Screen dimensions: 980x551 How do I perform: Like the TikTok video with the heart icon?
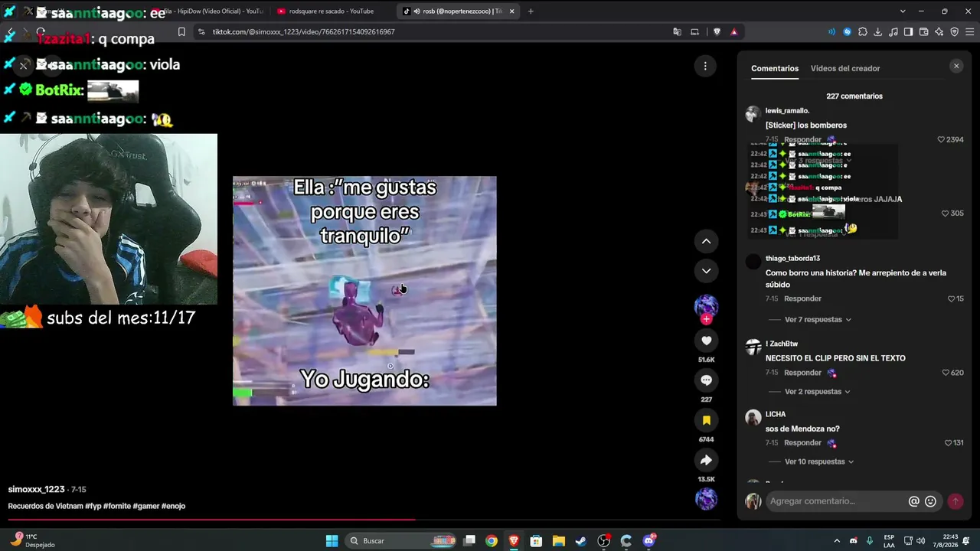(x=706, y=341)
